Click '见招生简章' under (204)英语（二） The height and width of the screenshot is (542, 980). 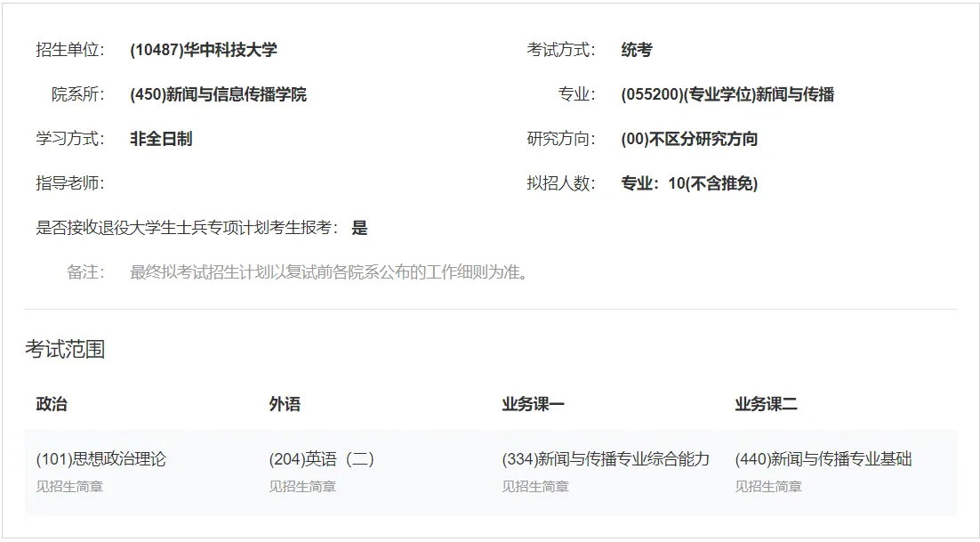[302, 486]
